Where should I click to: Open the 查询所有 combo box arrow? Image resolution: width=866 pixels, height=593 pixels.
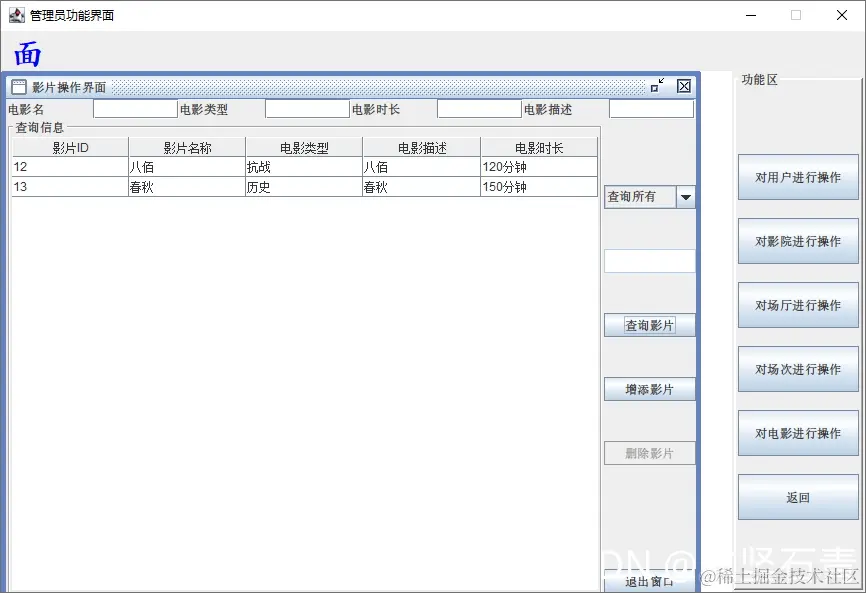pos(685,197)
